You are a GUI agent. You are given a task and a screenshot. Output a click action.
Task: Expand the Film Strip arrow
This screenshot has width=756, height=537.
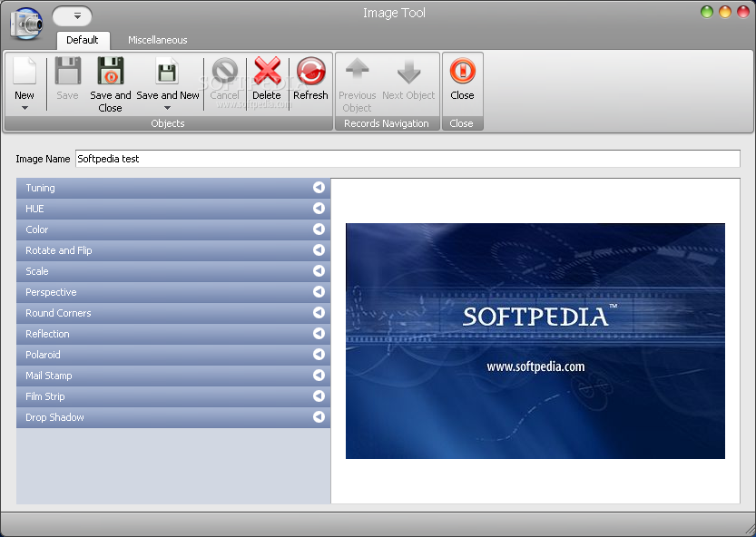(319, 396)
